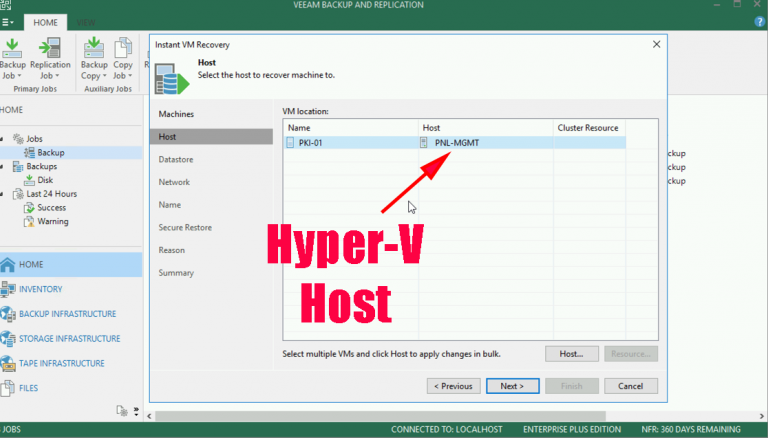The width and height of the screenshot is (768, 438).
Task: Click the Success status icon
Action: (x=29, y=208)
